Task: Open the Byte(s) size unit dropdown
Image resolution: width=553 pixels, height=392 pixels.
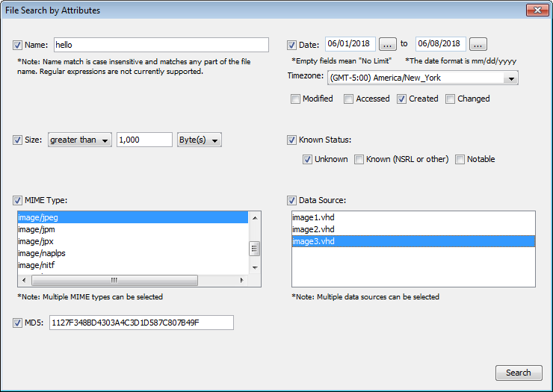Action: pyautogui.click(x=199, y=140)
